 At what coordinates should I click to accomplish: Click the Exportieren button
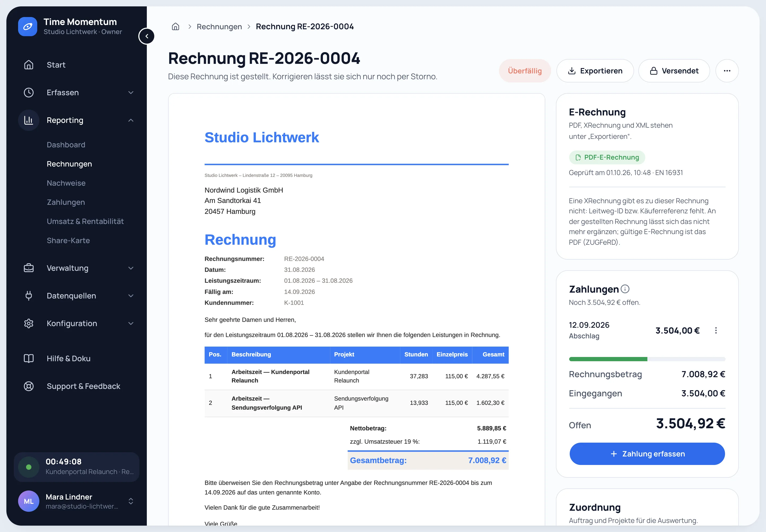[595, 71]
